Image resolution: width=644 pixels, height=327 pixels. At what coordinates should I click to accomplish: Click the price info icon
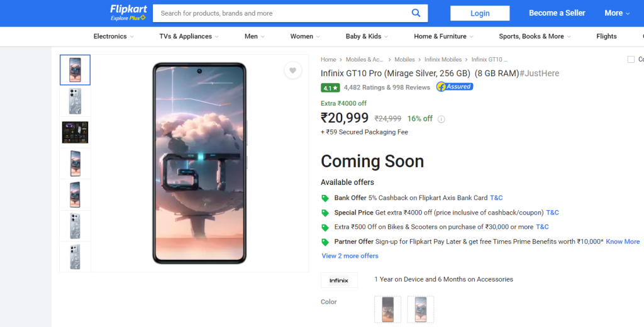coord(441,119)
